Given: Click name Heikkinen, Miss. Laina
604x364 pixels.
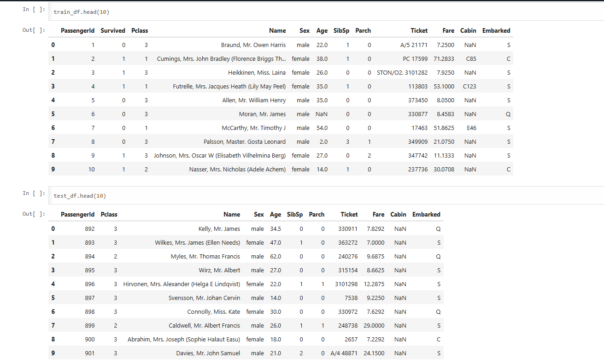Looking at the screenshot, I should tap(257, 73).
